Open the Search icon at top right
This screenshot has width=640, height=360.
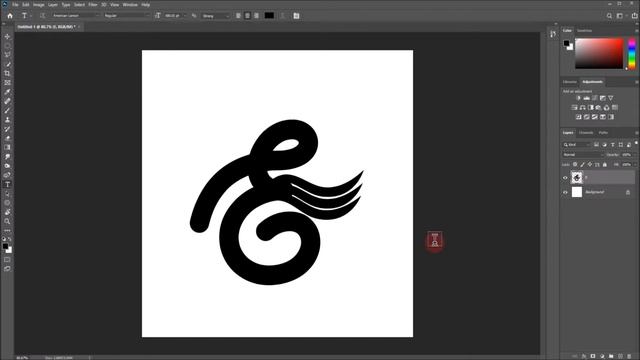(609, 16)
